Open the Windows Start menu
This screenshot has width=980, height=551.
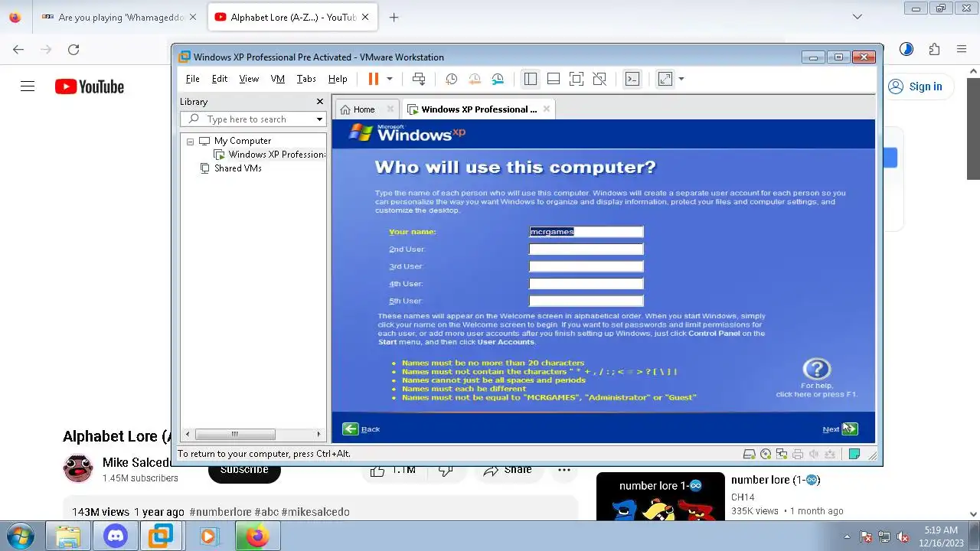tap(21, 536)
